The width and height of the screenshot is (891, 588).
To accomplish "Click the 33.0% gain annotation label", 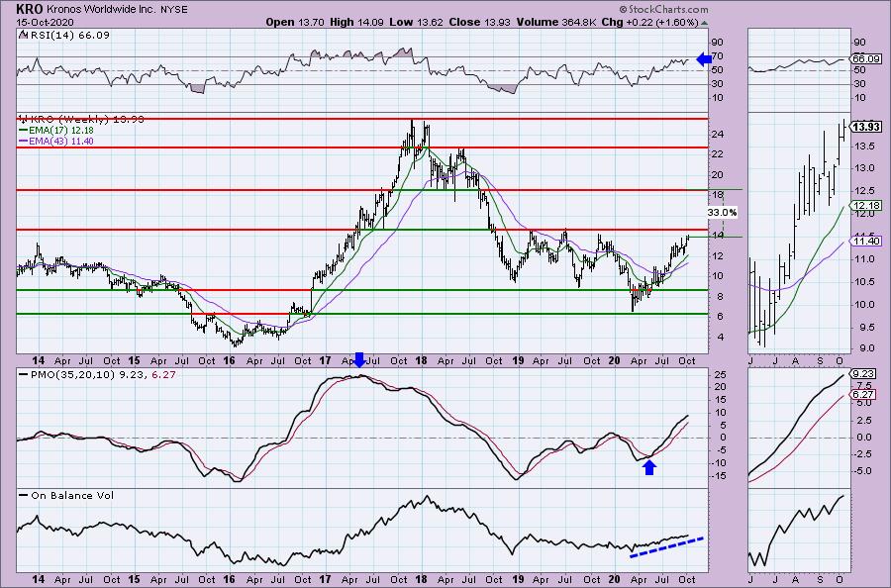I will click(x=723, y=213).
